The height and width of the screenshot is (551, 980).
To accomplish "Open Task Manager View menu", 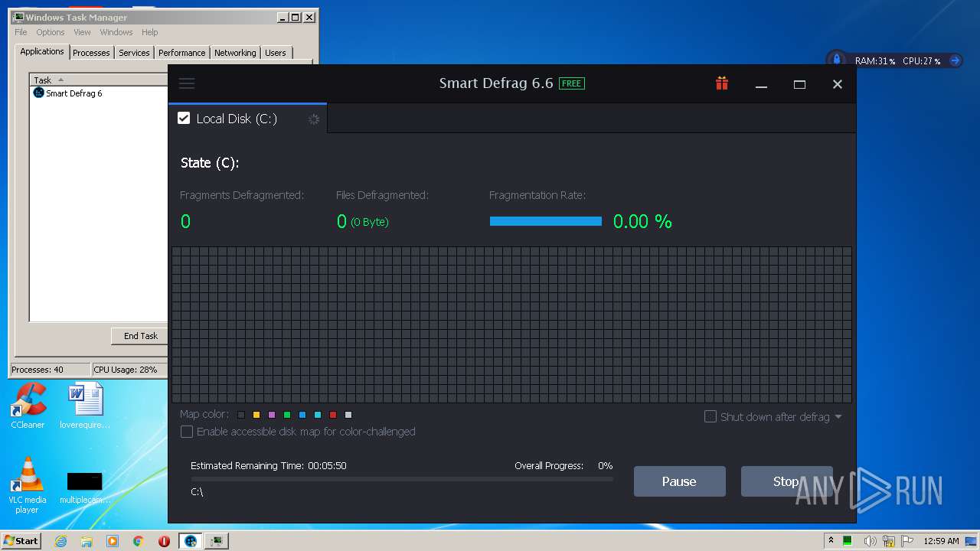I will tap(82, 32).
